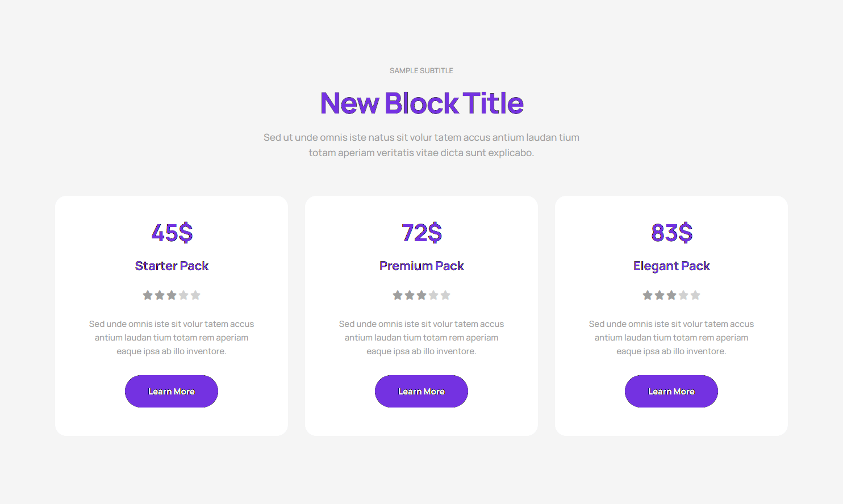
Task: Click the second star in Starter Pack rating
Action: coord(160,295)
